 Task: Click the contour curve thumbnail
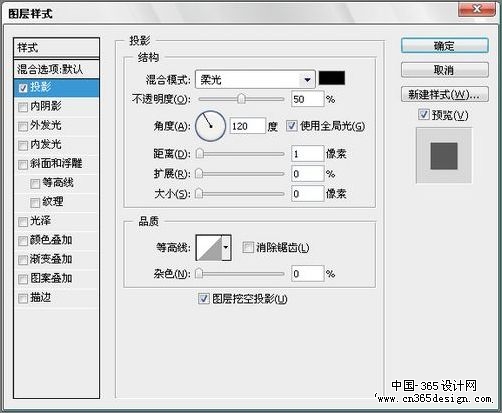point(209,248)
